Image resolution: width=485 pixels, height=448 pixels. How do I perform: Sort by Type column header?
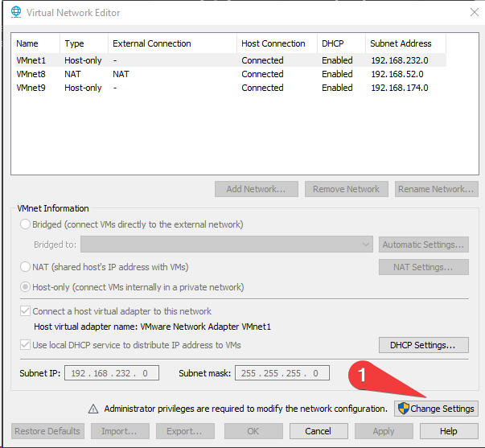pos(84,43)
